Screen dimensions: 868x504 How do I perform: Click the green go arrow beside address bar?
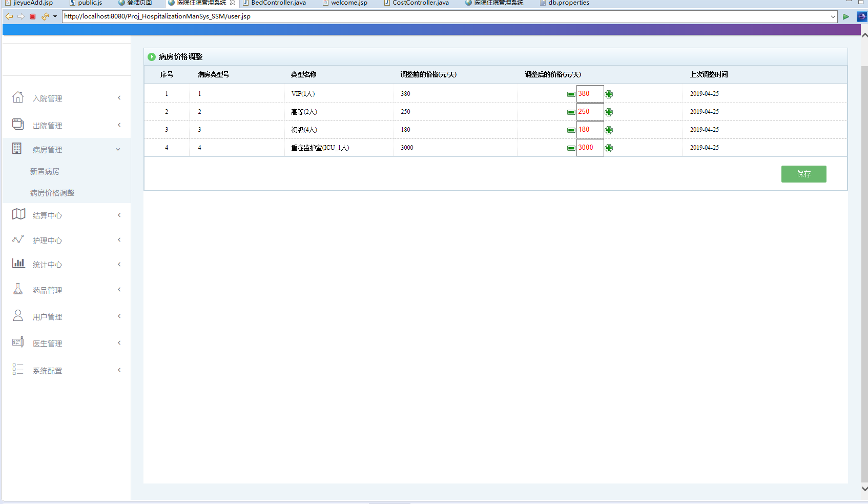point(846,16)
